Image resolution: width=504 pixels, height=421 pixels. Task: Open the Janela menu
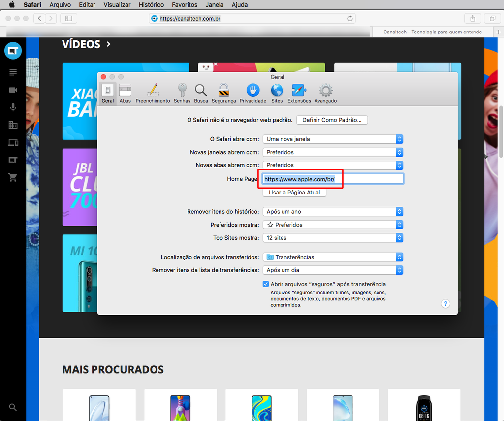point(215,4)
